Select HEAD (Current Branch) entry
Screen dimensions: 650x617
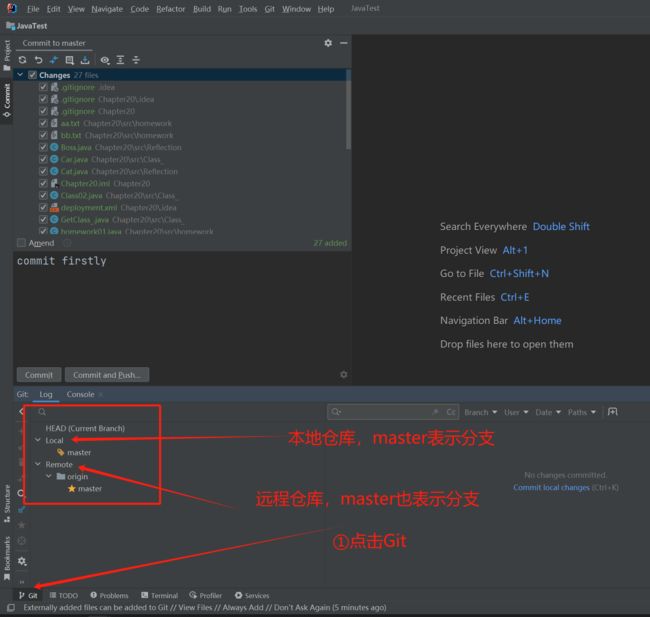pyautogui.click(x=85, y=428)
